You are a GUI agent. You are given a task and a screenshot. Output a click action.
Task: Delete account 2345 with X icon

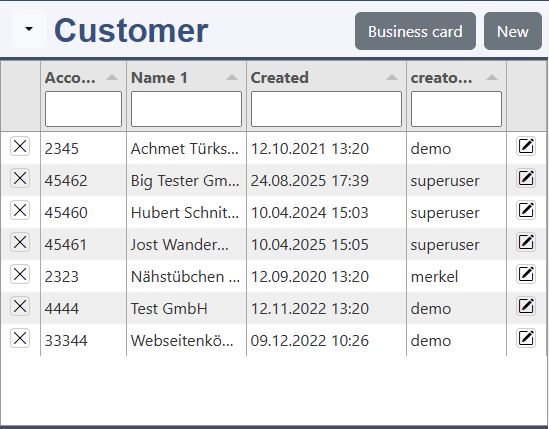20,146
